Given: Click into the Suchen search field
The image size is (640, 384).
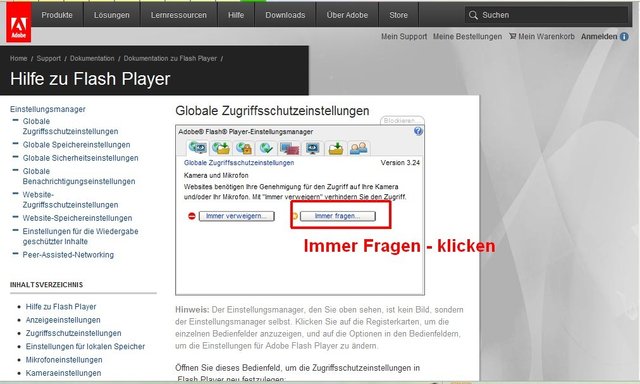Looking at the screenshot, I should click(x=547, y=15).
